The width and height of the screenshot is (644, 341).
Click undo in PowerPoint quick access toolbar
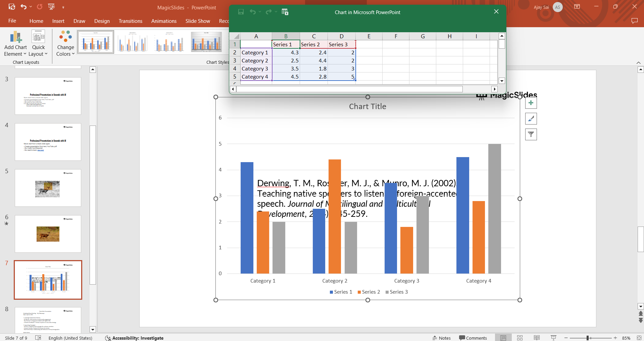[x=23, y=7]
